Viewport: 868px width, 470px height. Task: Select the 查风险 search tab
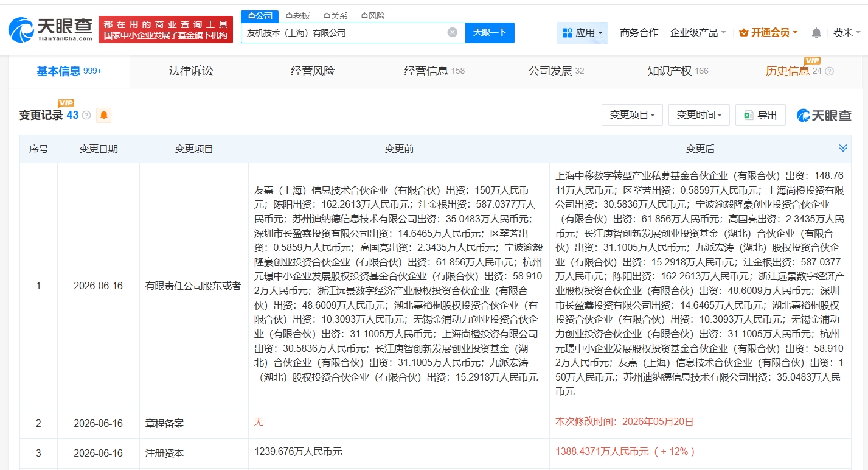click(x=372, y=16)
